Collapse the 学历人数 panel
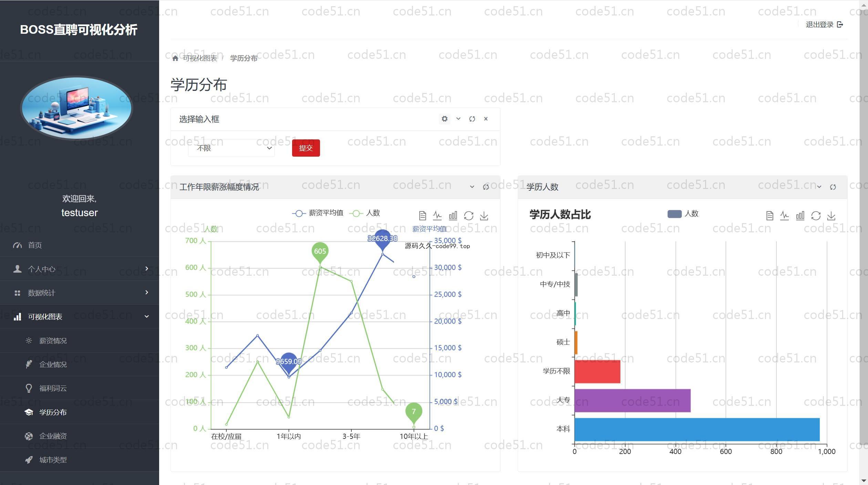This screenshot has width=868, height=485. pyautogui.click(x=819, y=187)
